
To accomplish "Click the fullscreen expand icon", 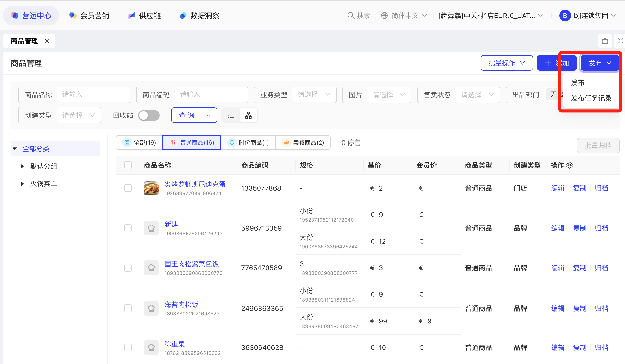I will [x=620, y=41].
